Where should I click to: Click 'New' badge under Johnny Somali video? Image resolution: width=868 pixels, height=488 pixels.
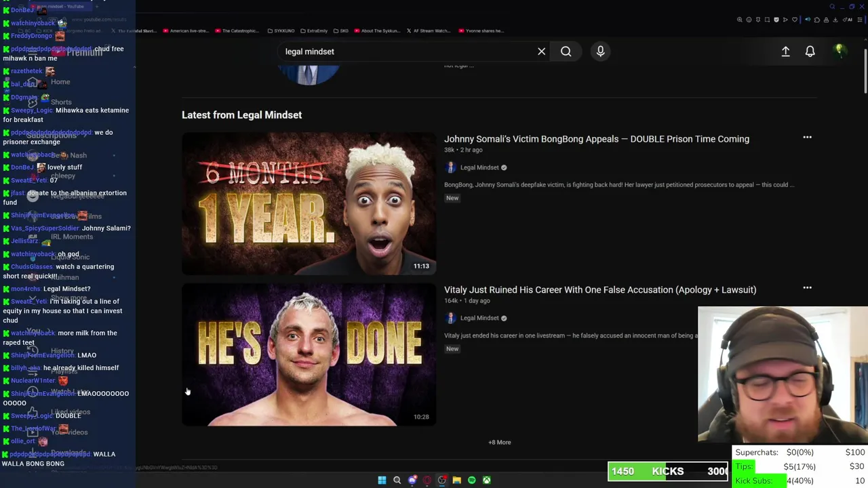pos(452,198)
